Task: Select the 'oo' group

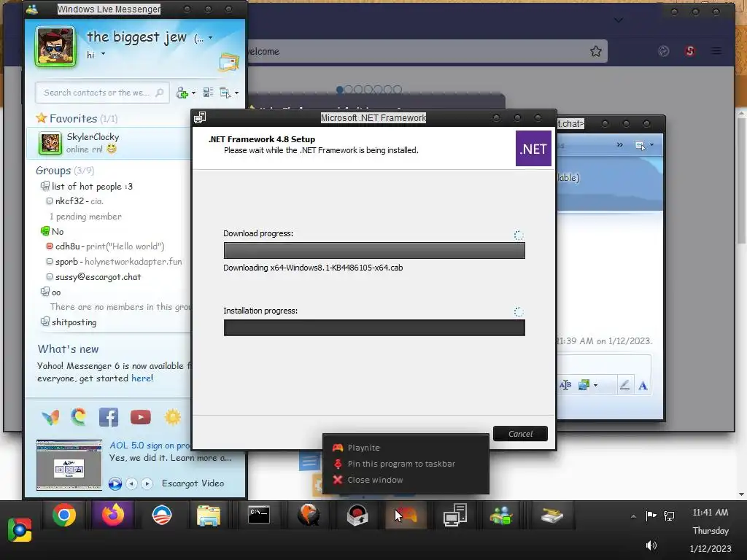Action: pos(56,292)
